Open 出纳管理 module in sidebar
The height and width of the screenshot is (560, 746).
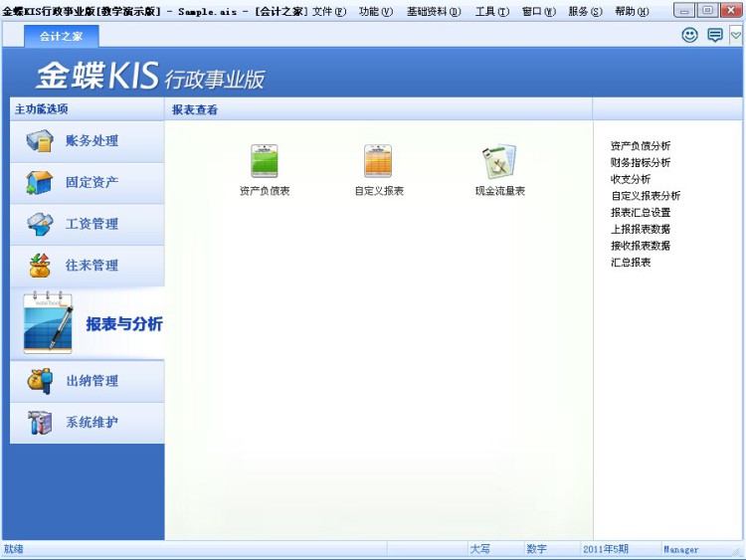coord(88,381)
